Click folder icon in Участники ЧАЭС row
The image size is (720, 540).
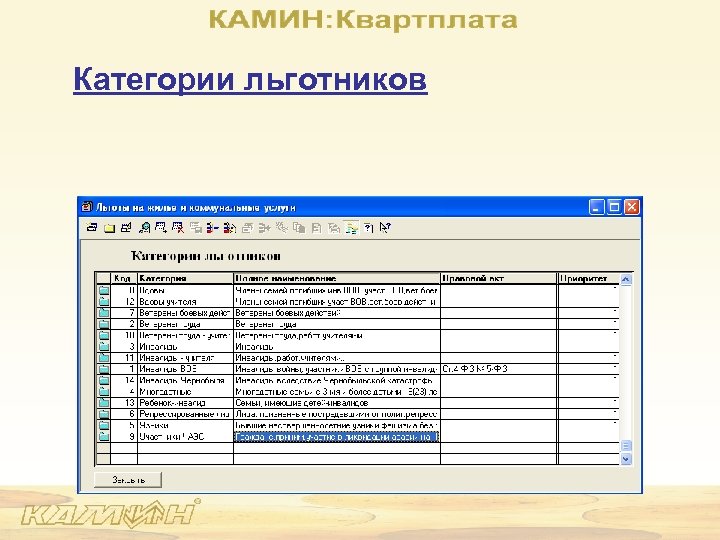click(104, 436)
